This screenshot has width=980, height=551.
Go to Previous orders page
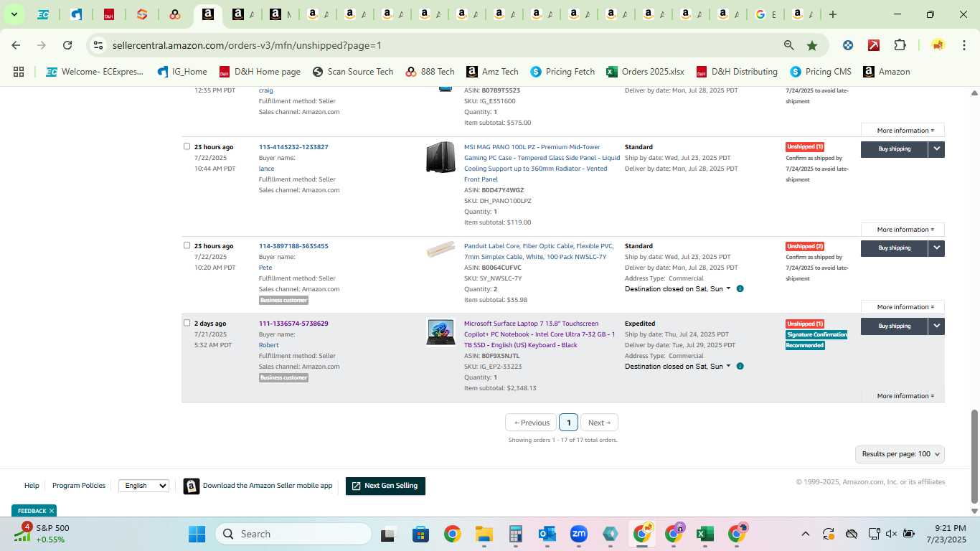pos(532,423)
